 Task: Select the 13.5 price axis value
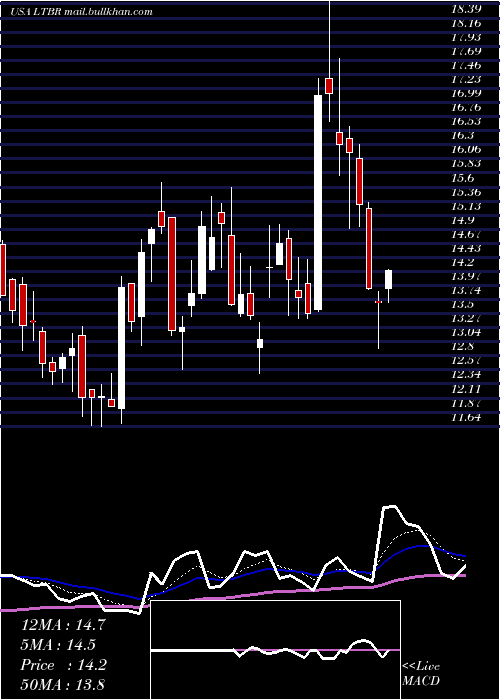(463, 305)
